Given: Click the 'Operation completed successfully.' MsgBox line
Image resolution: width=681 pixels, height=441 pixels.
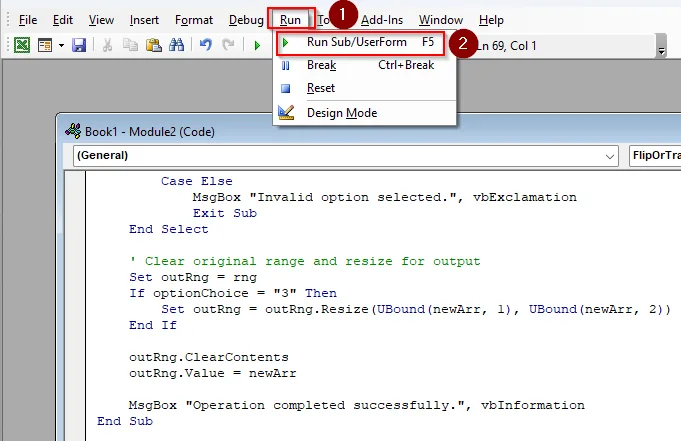Looking at the screenshot, I should pyautogui.click(x=357, y=405).
